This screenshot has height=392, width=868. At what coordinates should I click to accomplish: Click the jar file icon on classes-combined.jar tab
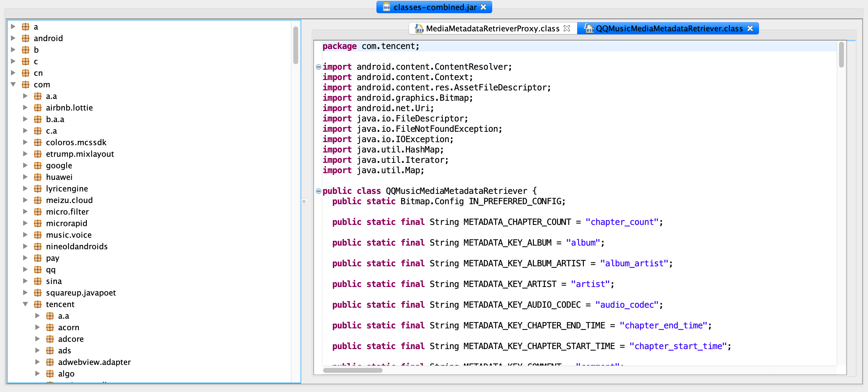tap(386, 7)
